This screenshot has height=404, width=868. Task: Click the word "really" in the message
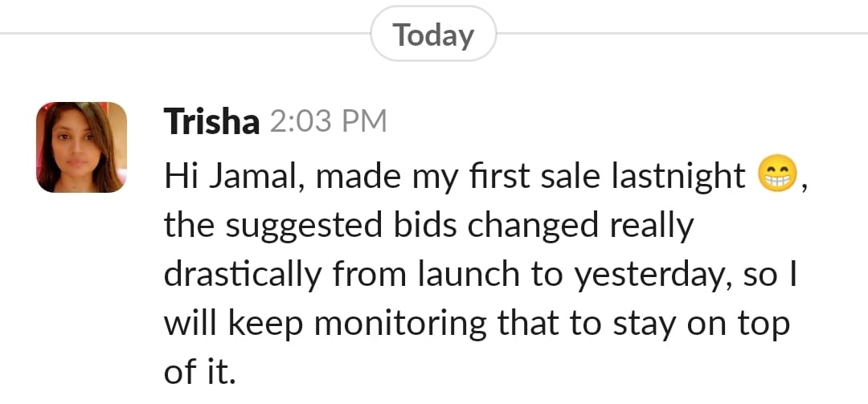pos(650,226)
